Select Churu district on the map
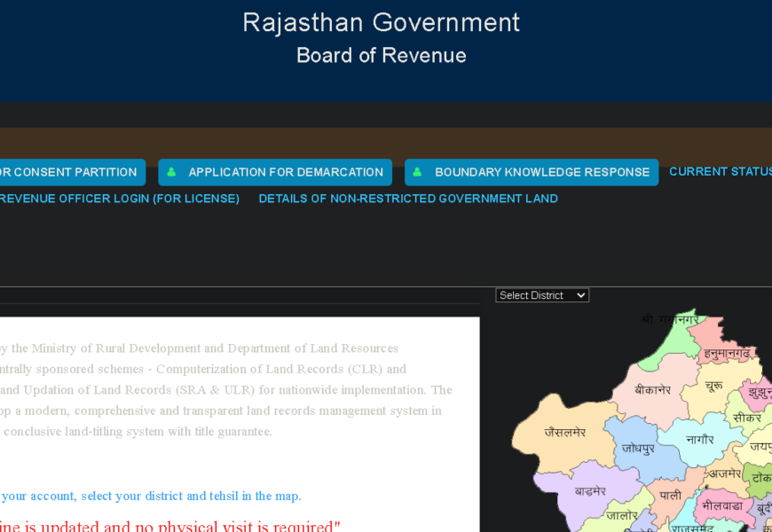Screen dimensions: 772x532 pyautogui.click(x=713, y=387)
